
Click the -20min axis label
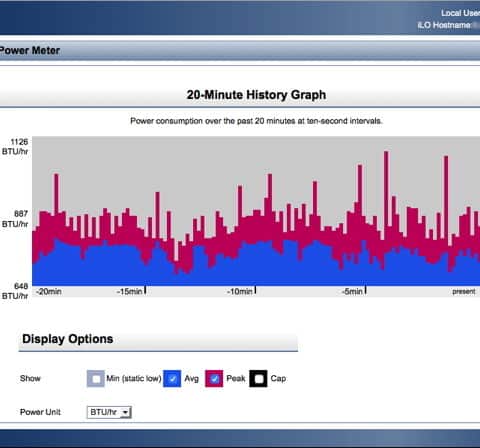(x=49, y=292)
